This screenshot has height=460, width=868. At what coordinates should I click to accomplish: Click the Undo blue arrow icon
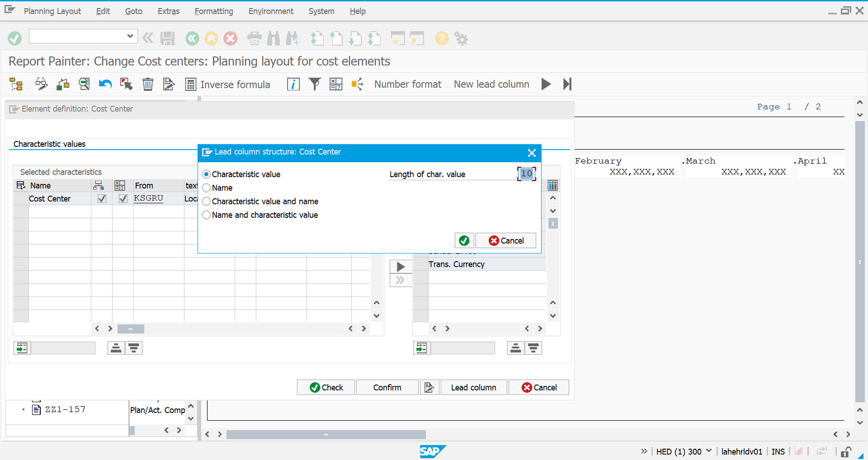[105, 84]
